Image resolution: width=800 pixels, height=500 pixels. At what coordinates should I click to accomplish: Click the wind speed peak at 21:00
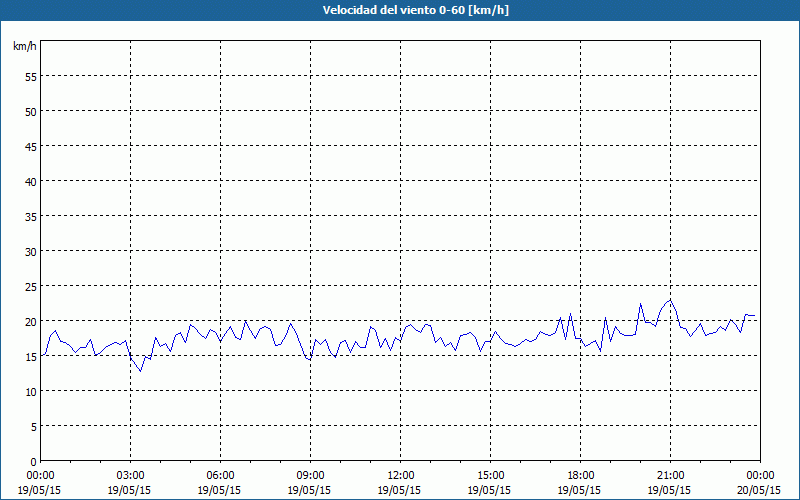coord(670,300)
